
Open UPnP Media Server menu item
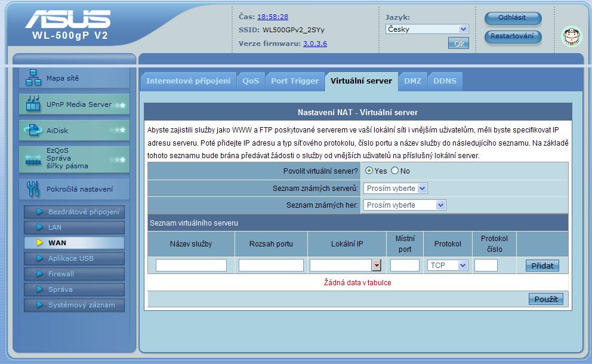75,104
